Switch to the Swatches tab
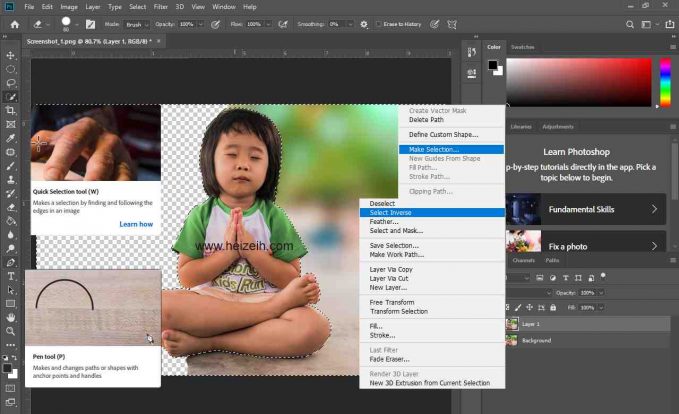Viewport: 679px width, 414px height. [523, 47]
